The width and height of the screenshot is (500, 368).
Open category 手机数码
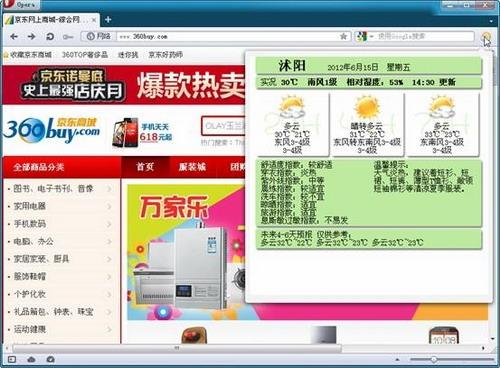tap(29, 224)
